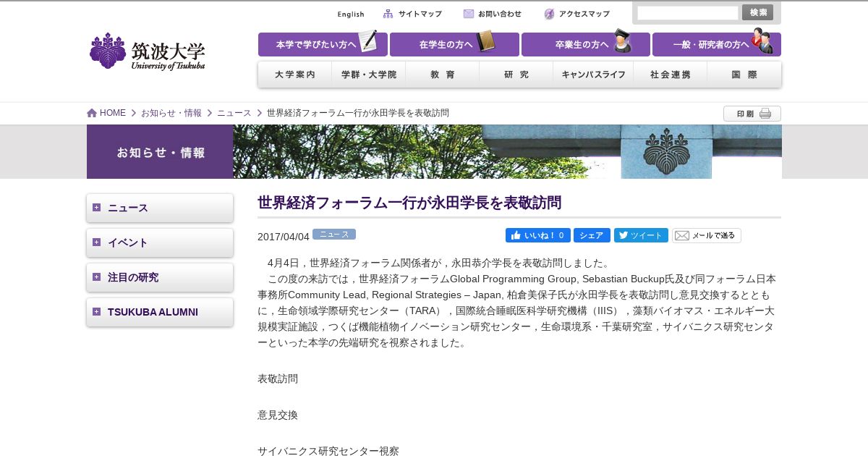Click the お知らせ・情報 section heading block
This screenshot has width=868, height=456.
(x=160, y=151)
